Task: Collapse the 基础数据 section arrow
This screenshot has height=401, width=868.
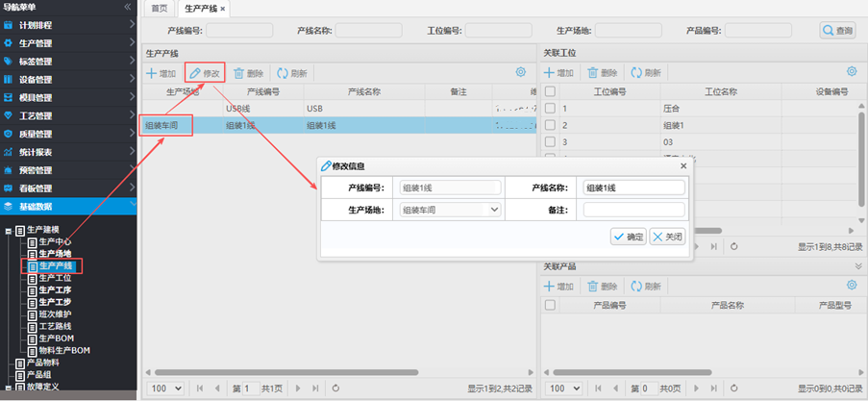Action: [132, 205]
